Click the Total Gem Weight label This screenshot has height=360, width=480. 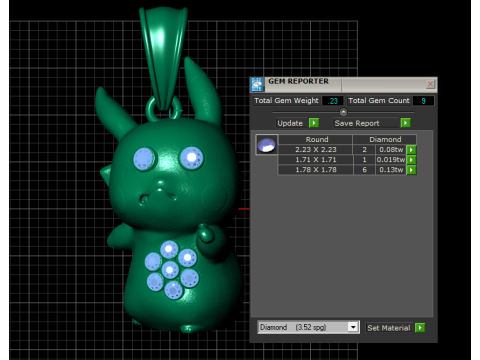286,101
